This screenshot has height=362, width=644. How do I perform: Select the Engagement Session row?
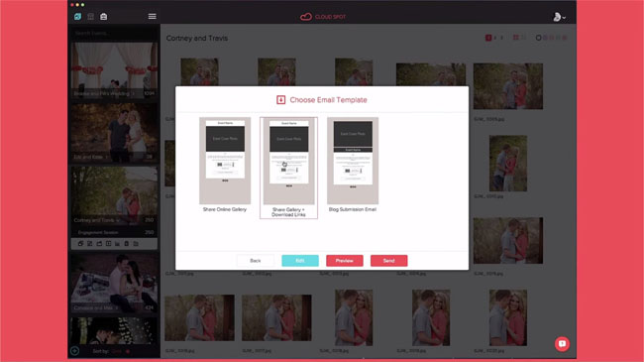114,232
